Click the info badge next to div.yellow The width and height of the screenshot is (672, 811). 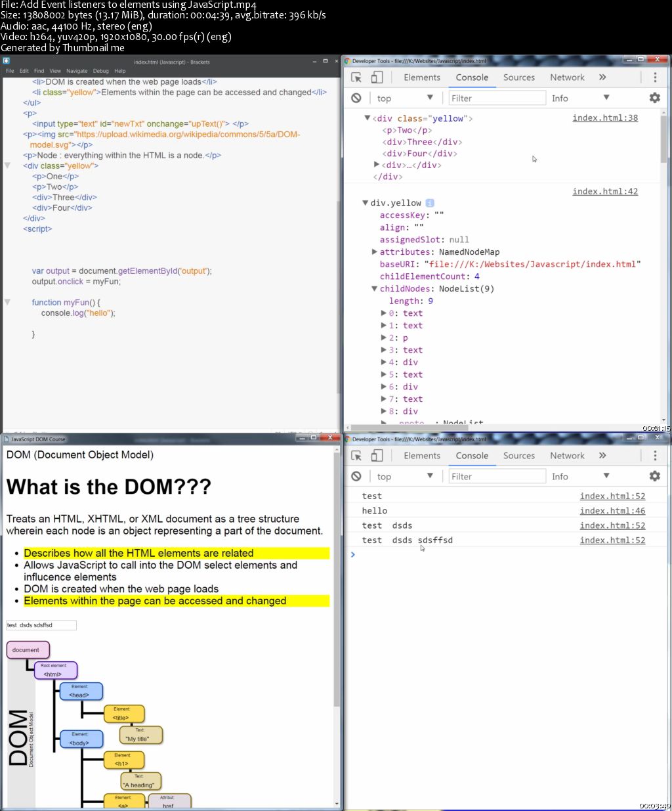[x=430, y=202]
